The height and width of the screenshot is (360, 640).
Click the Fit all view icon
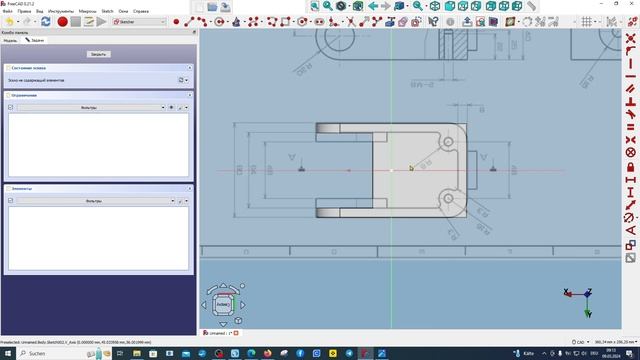pyautogui.click(x=315, y=6)
